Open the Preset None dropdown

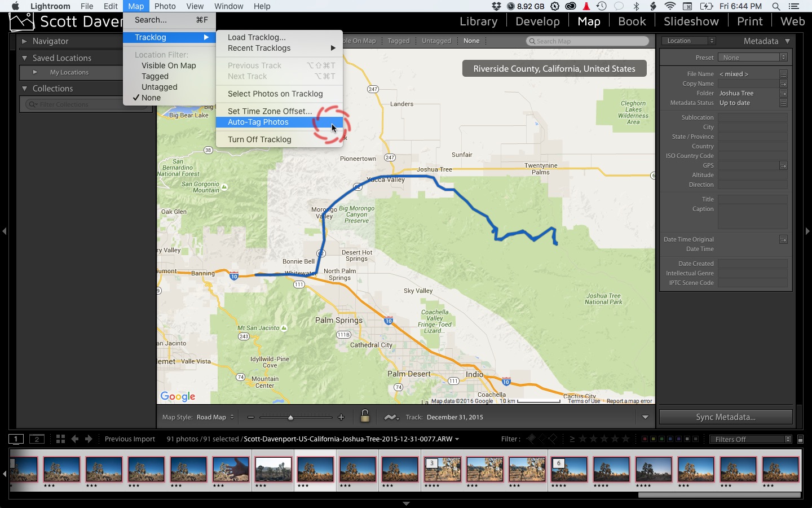coord(752,58)
